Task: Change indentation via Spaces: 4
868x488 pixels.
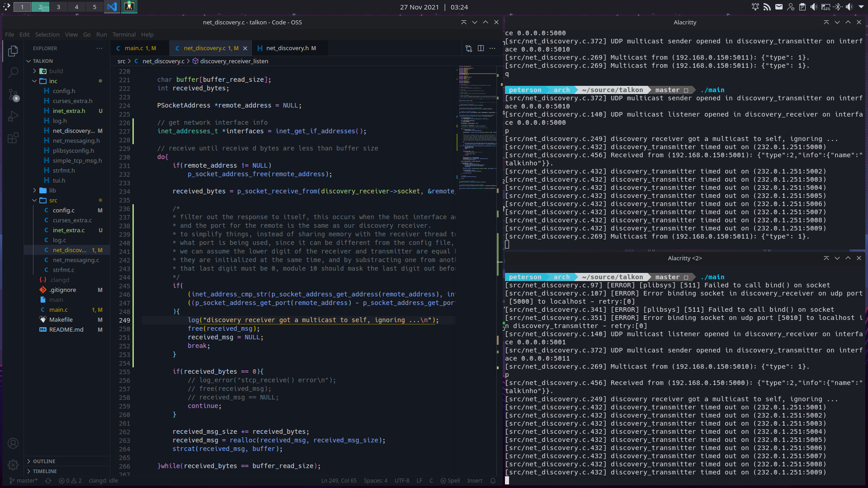Action: click(x=375, y=481)
